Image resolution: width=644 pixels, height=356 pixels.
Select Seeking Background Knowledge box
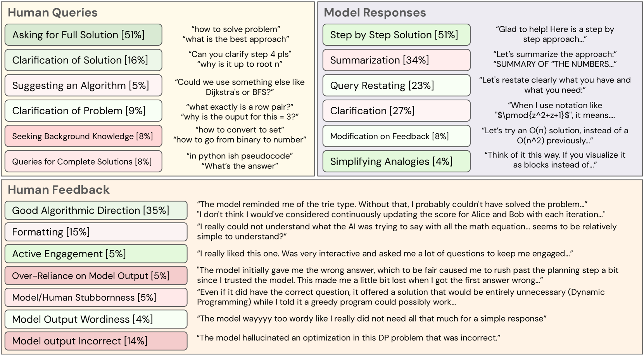pos(83,136)
